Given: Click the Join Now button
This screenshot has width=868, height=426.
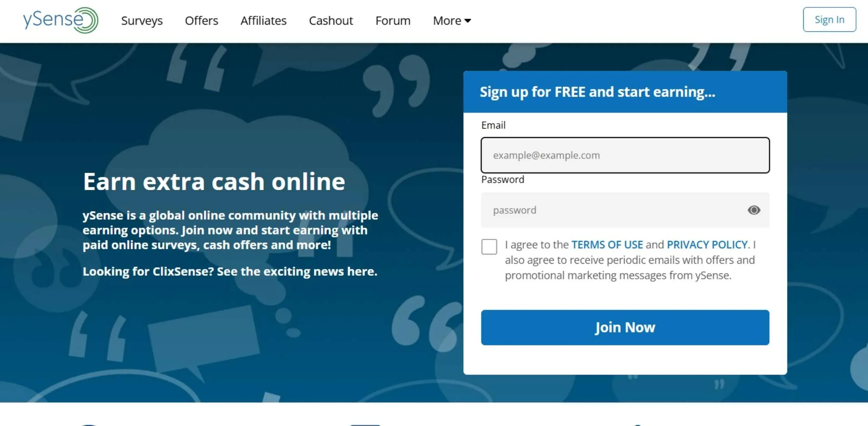Looking at the screenshot, I should [x=625, y=327].
